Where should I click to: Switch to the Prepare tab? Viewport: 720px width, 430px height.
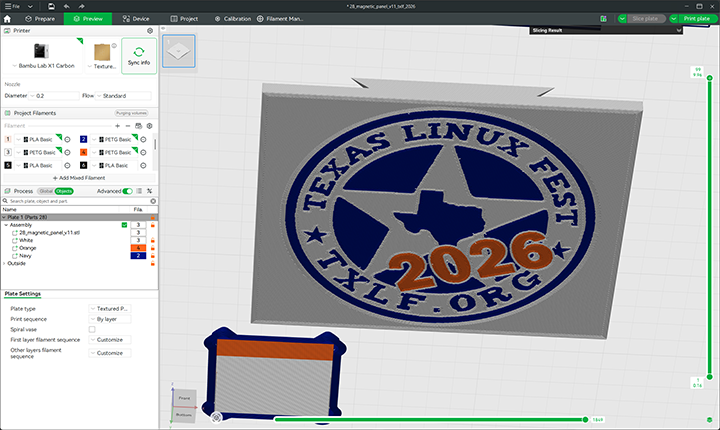click(x=40, y=19)
